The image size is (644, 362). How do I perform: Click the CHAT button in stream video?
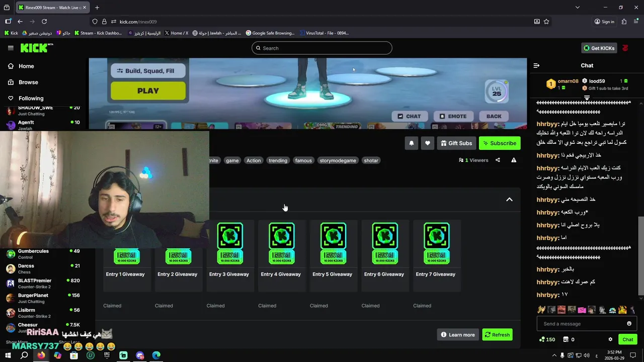[410, 116]
